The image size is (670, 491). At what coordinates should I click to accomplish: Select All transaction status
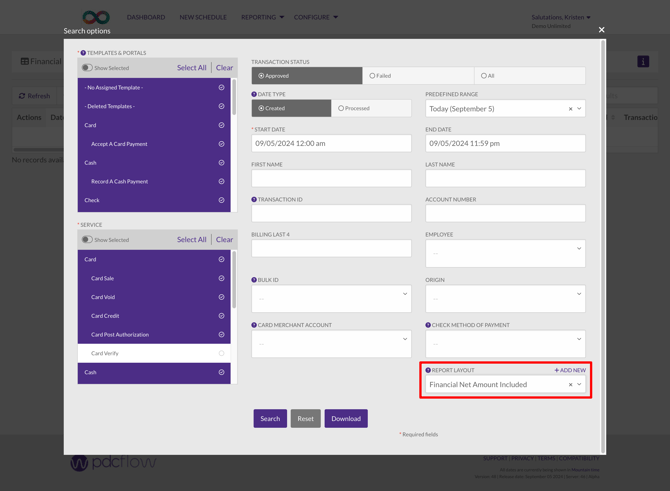(530, 76)
